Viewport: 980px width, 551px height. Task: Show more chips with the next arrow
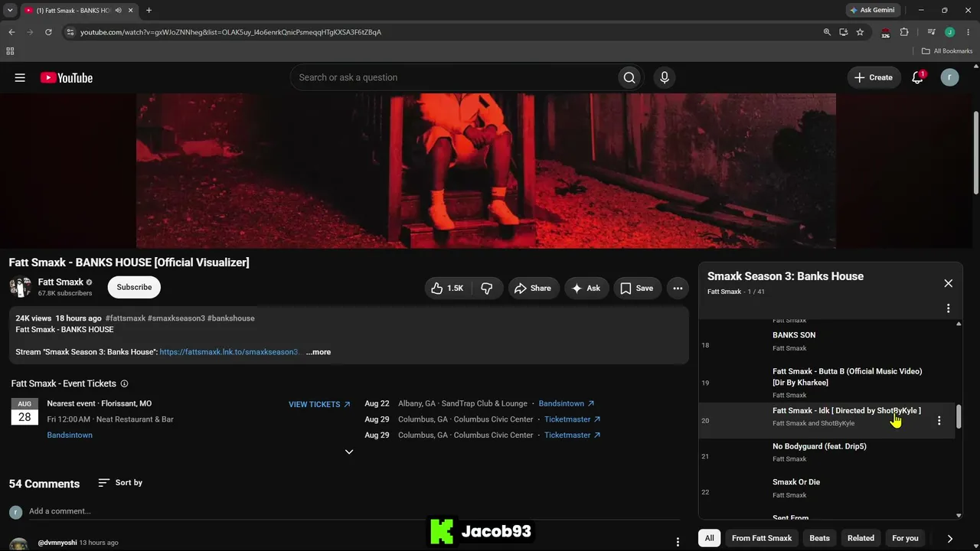(949, 539)
